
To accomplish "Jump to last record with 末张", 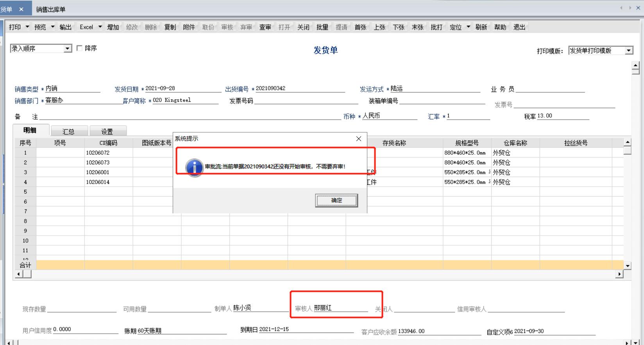I will click(x=417, y=27).
